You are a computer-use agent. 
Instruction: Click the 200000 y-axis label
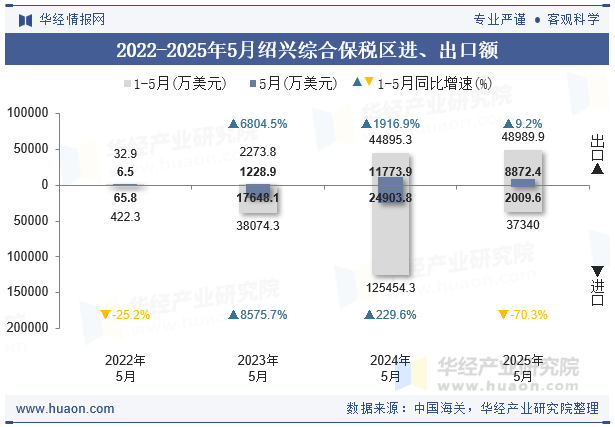[27, 327]
